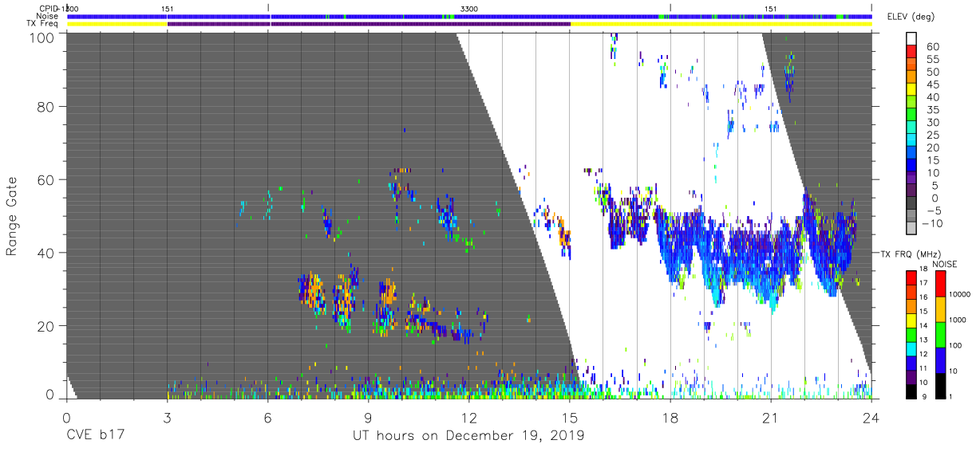Click the "80" y-axis tick label

45,107
